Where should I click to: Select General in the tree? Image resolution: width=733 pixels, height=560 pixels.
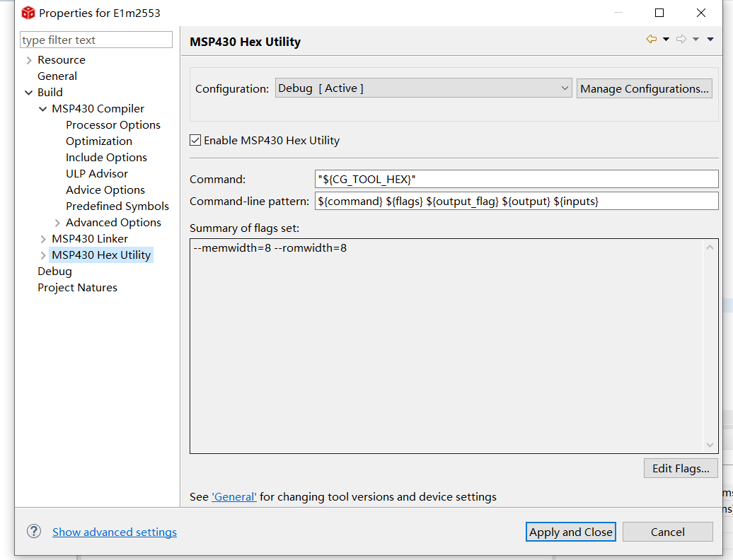57,76
